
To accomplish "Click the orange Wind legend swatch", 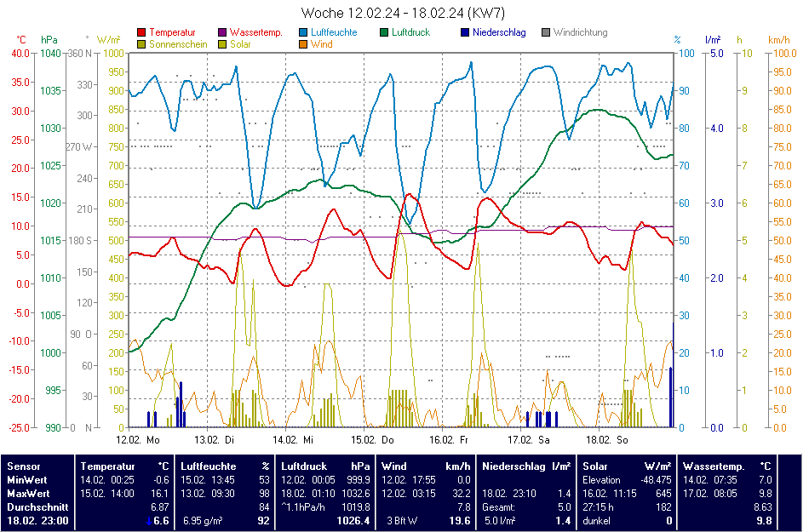I will point(303,44).
